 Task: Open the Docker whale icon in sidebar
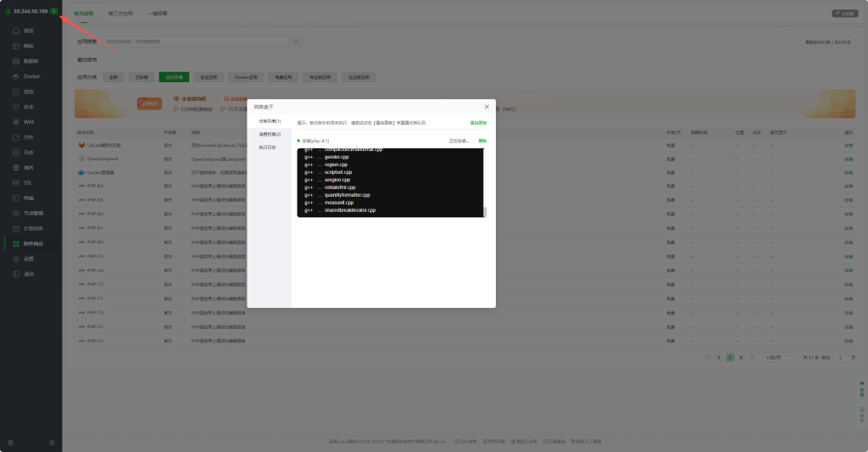[x=16, y=76]
